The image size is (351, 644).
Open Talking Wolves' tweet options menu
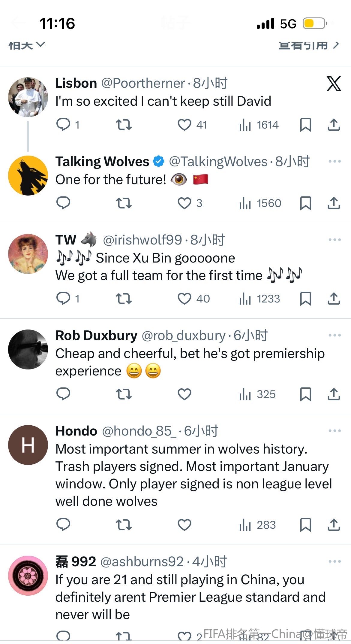click(x=334, y=162)
